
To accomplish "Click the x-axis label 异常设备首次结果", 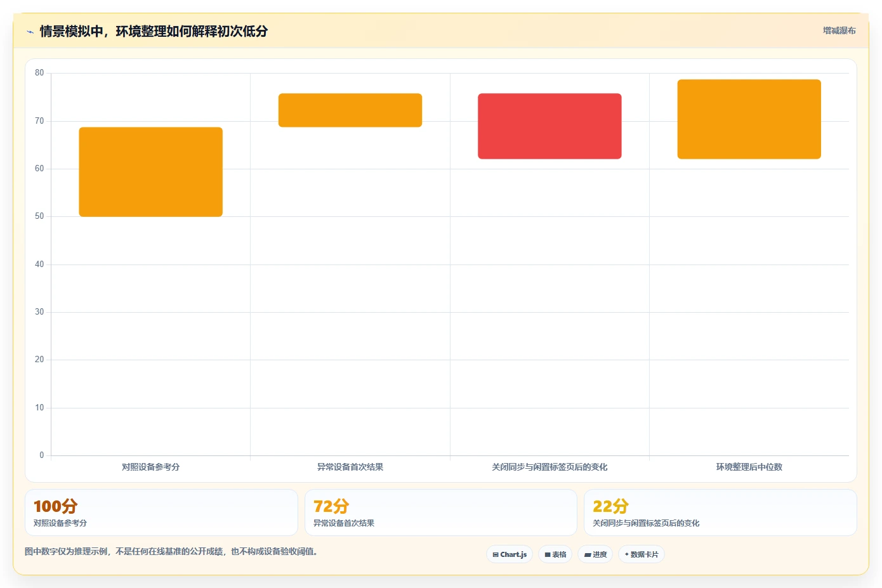I will click(350, 467).
